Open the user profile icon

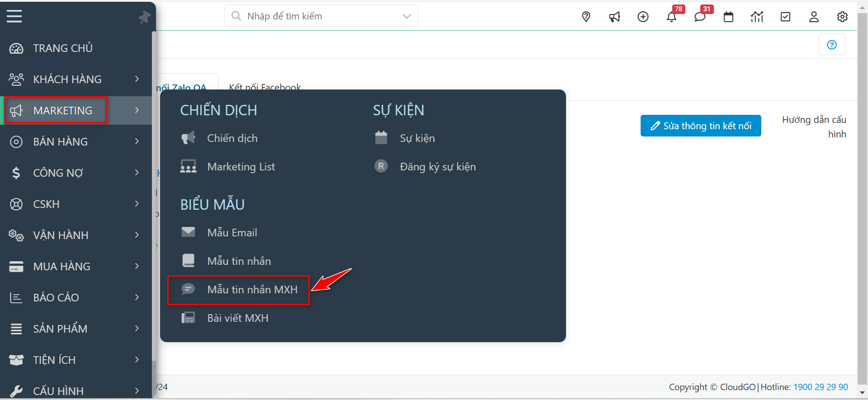click(814, 17)
